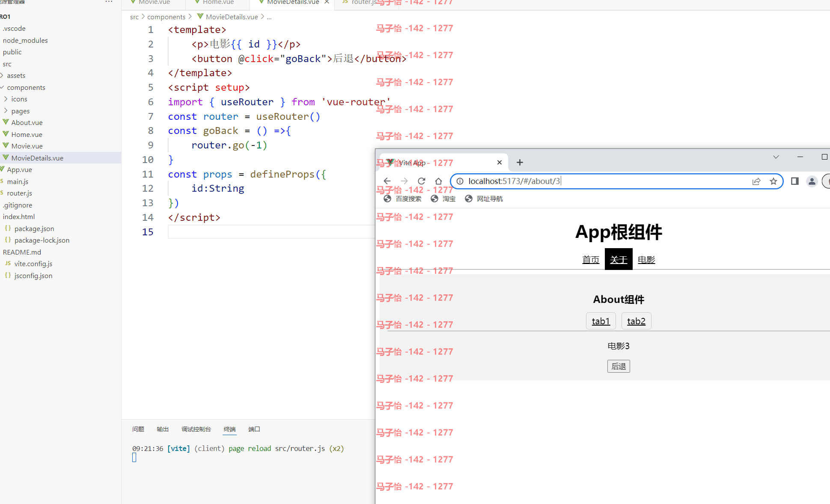Open the tab search chevron in browser title bar
Viewport: 830px width, 504px height.
point(776,157)
